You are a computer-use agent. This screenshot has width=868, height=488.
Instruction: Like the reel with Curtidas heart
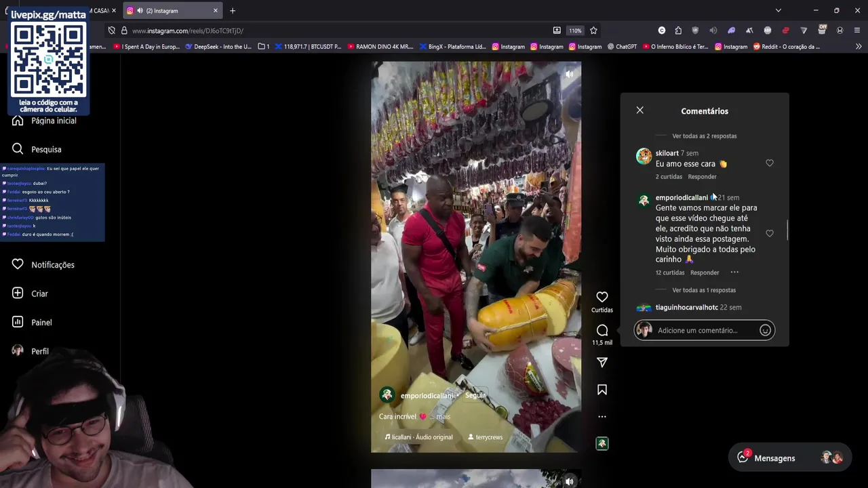[x=602, y=298]
